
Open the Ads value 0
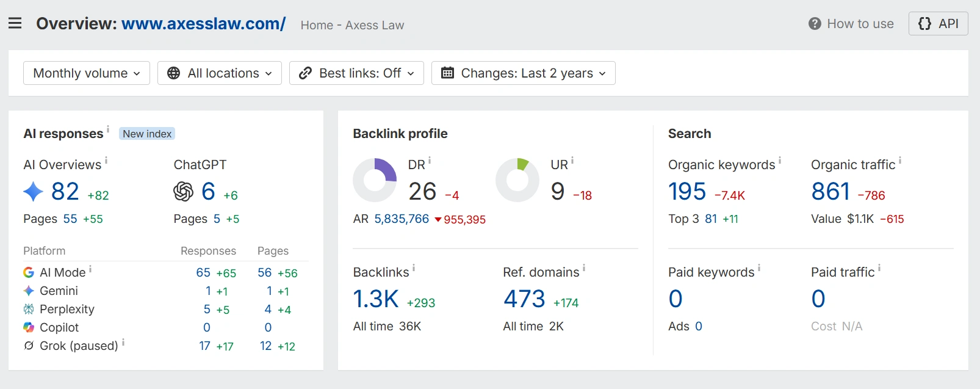point(699,326)
